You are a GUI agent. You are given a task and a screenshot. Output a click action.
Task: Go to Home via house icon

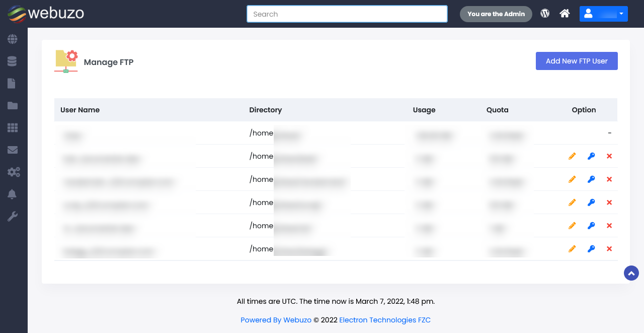(565, 14)
